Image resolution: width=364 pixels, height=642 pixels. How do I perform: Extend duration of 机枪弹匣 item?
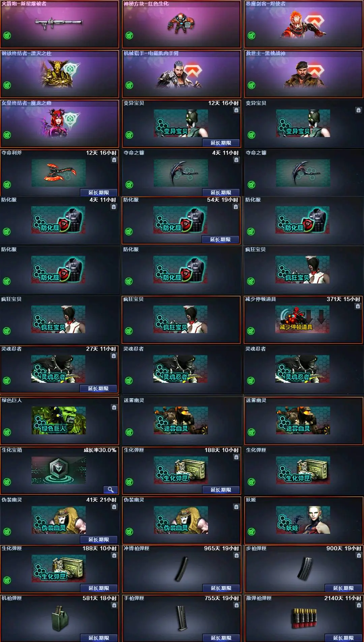tap(99, 638)
